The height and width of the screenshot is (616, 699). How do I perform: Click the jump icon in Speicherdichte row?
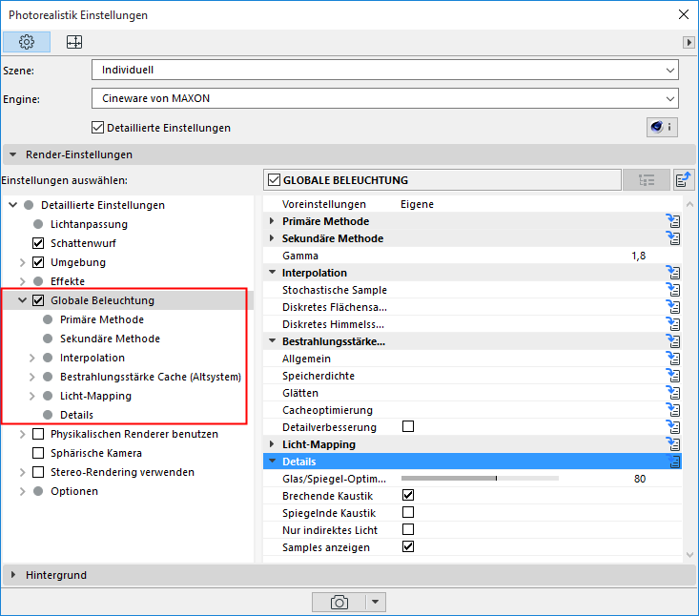click(673, 376)
